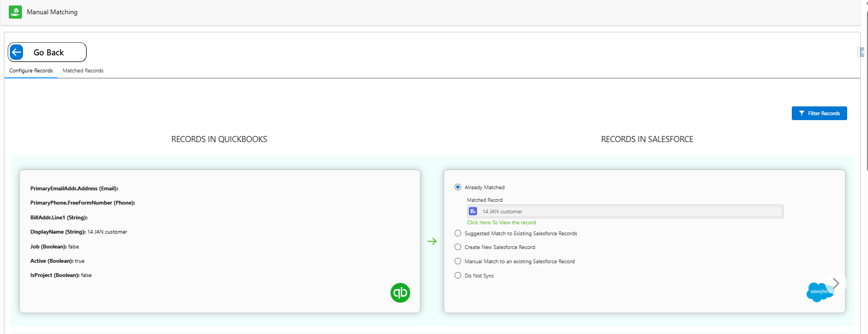Click the BillAddr.Line1 (String) label

(x=59, y=218)
